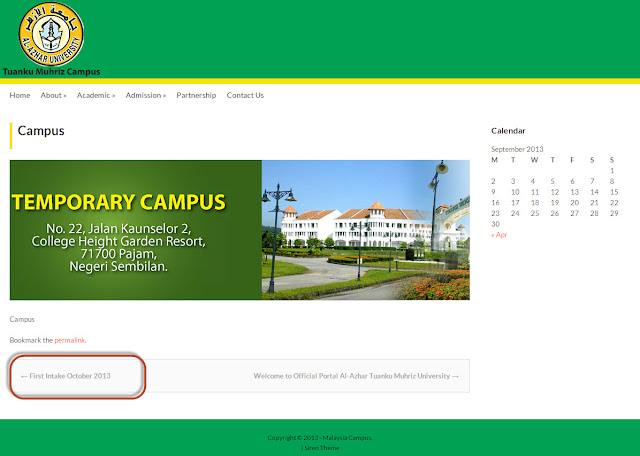Expand the Admission menu

[x=146, y=95]
